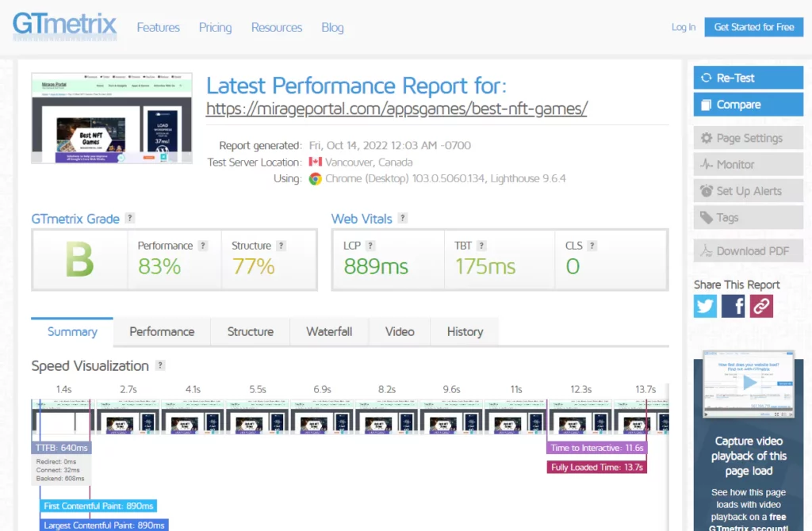Click help icon next to Performance score

coord(203,246)
